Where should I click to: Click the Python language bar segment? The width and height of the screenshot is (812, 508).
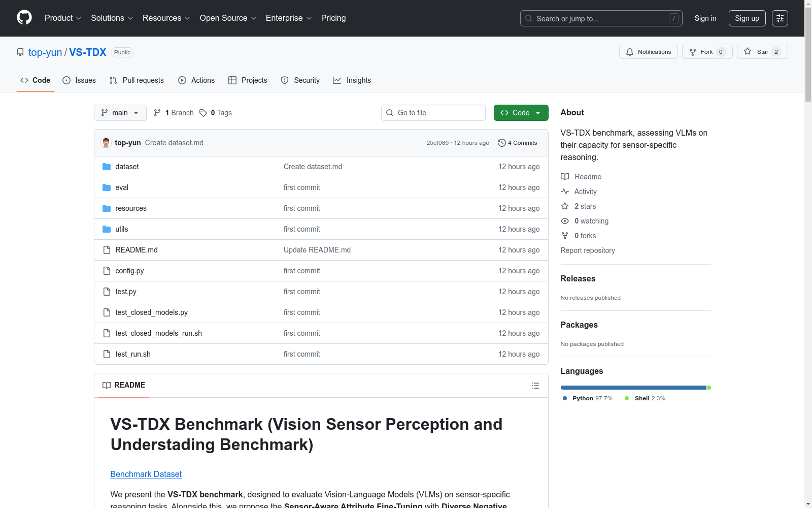[x=633, y=388]
